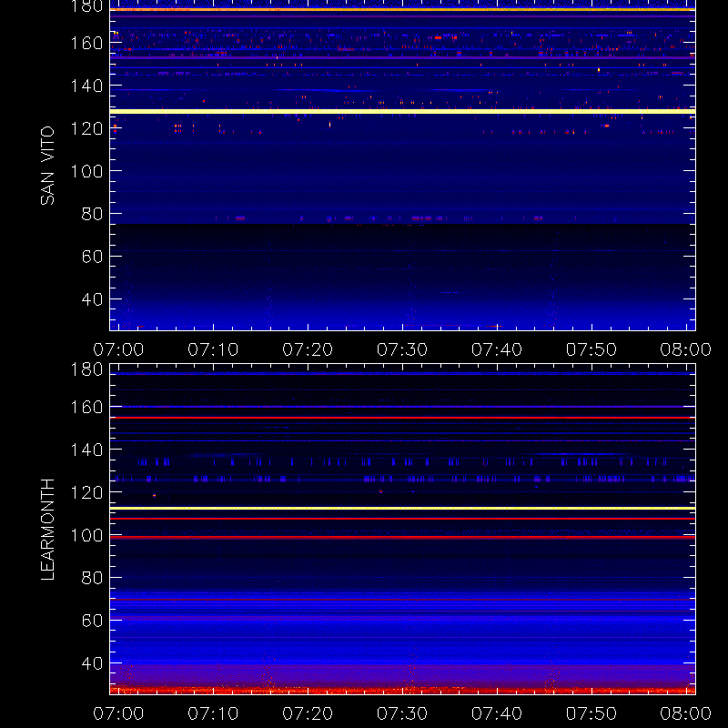Pick the 180 frequency label on LEARMONTH axis
Viewport: 728px width, 728px height.
[x=86, y=369]
